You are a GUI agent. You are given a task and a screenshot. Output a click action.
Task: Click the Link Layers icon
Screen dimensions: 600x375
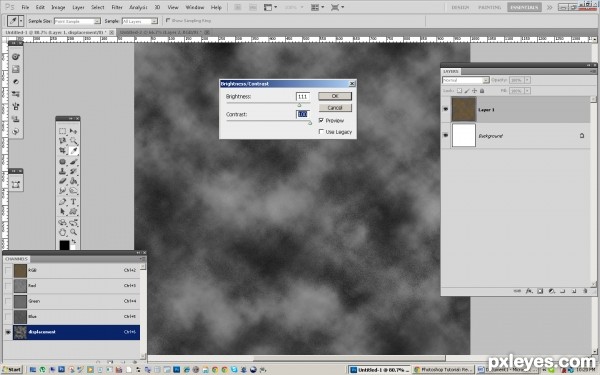(x=517, y=291)
